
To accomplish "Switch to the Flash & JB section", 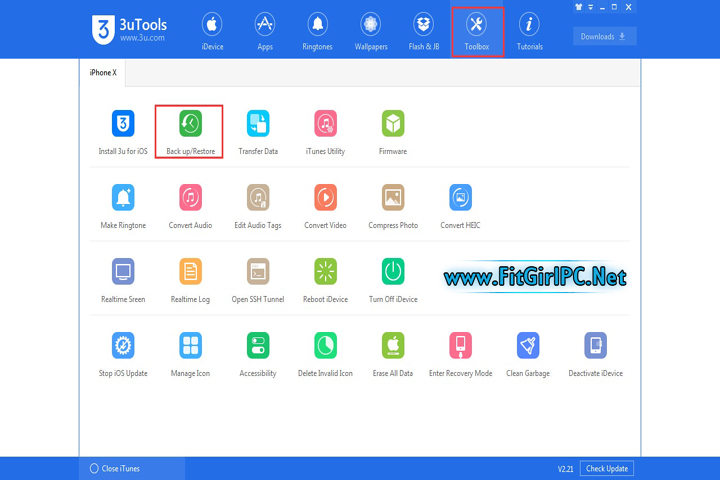I will [x=424, y=30].
